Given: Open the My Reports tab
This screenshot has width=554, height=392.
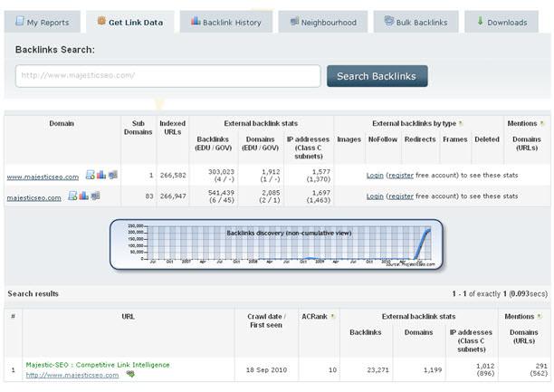Looking at the screenshot, I should point(43,22).
